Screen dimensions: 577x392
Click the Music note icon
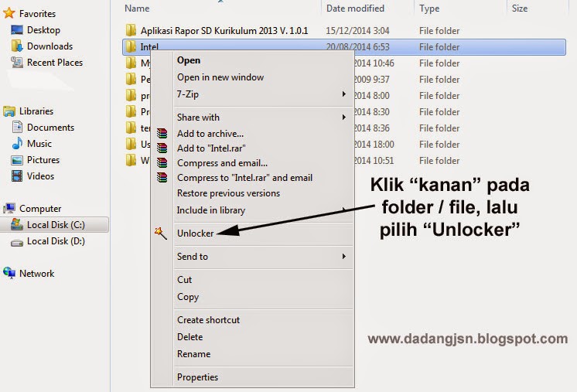(17, 143)
